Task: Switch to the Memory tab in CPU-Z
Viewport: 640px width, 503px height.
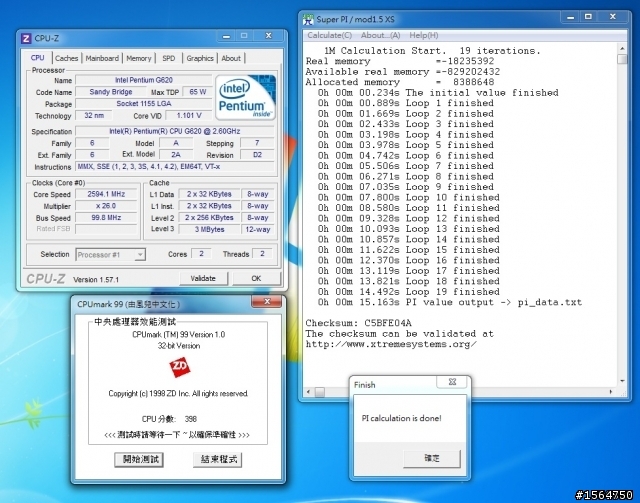Action: click(x=138, y=58)
